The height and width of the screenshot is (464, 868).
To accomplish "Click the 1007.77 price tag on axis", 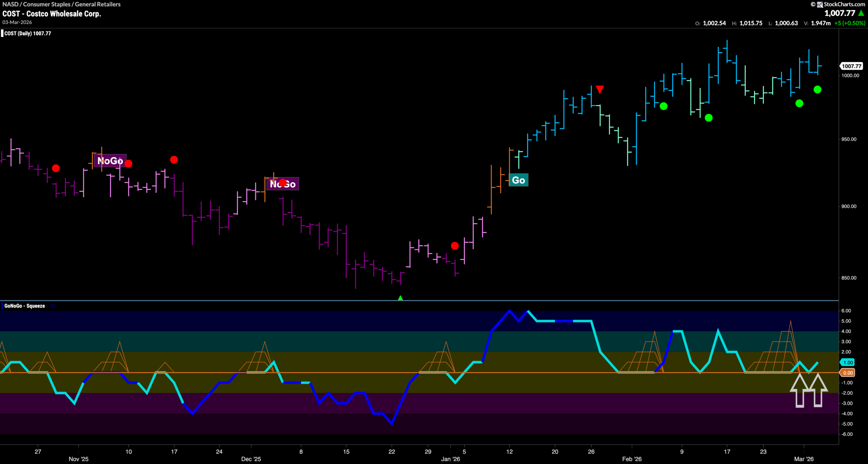I will (x=852, y=66).
